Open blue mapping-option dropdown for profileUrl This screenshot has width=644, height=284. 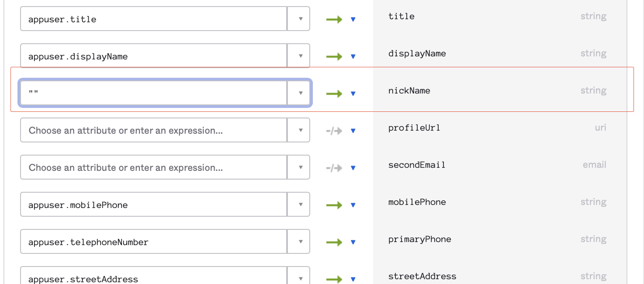tap(353, 131)
